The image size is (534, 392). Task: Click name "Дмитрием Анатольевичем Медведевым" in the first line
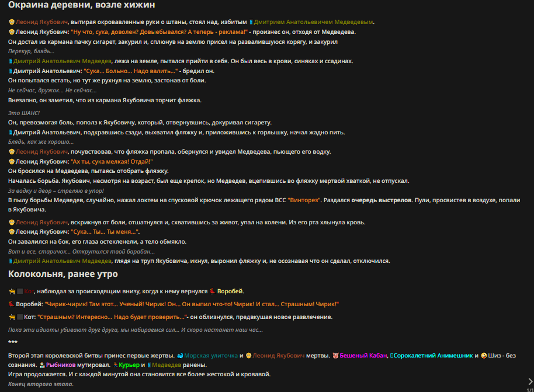coord(313,22)
